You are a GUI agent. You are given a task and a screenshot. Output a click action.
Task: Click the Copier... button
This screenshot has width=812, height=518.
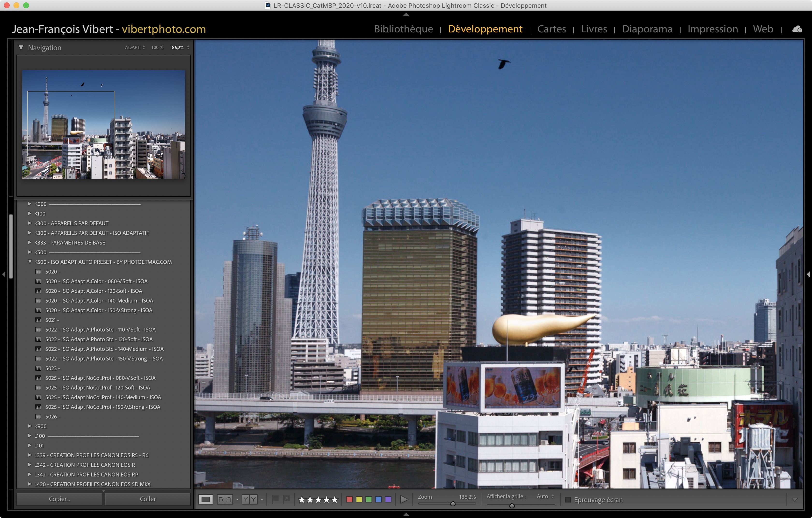tap(59, 499)
